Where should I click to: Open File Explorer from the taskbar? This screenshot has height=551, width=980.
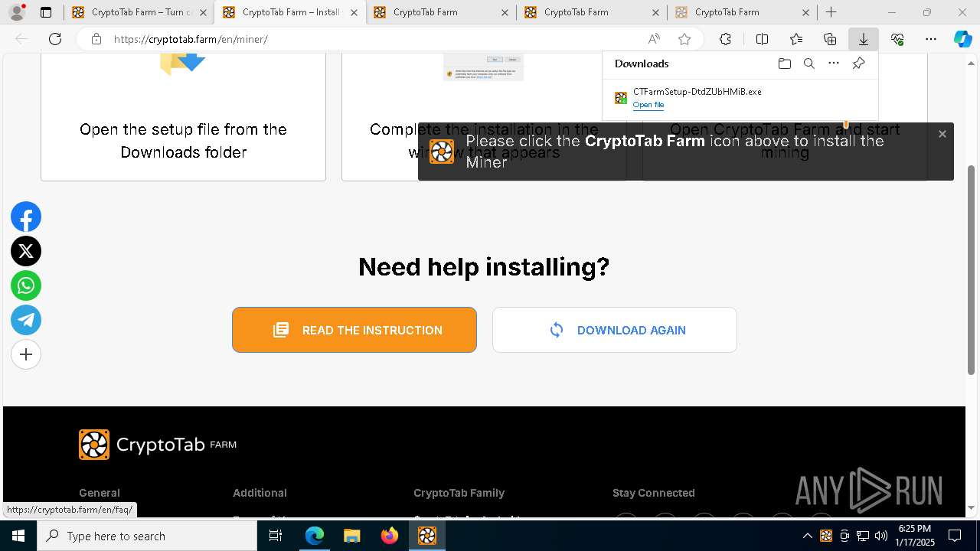pos(351,536)
